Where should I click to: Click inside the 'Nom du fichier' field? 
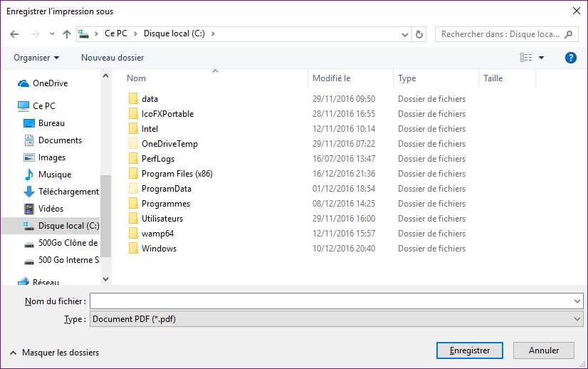[x=330, y=301]
